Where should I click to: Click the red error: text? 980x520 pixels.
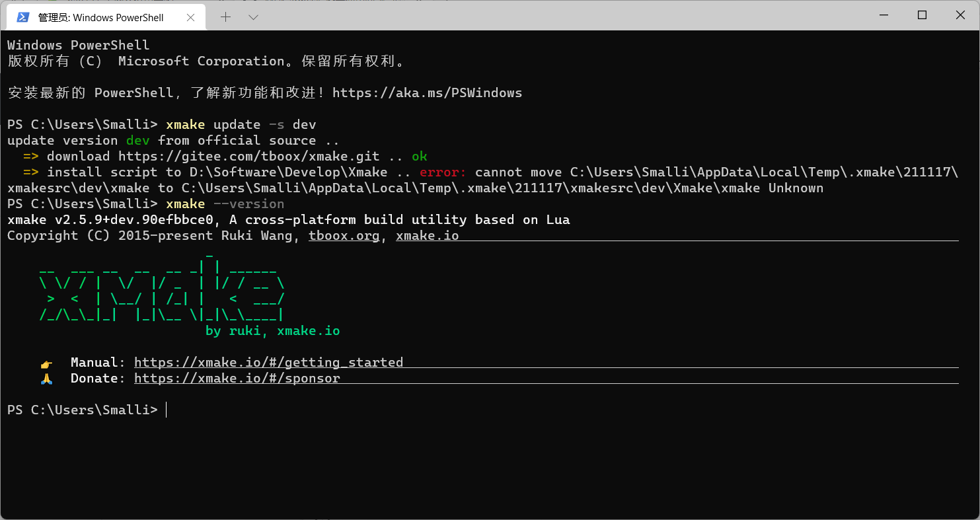point(443,172)
